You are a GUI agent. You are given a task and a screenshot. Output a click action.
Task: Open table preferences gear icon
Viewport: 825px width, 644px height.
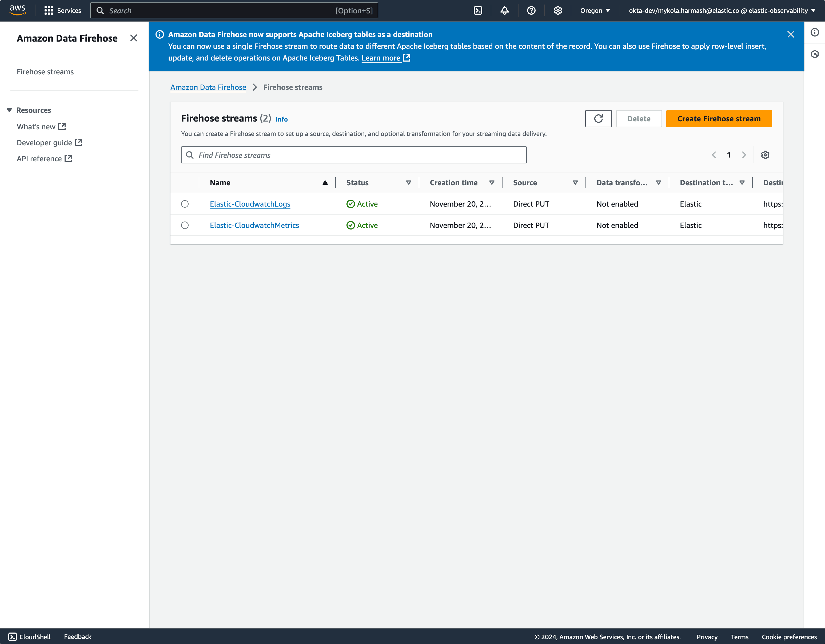point(765,155)
